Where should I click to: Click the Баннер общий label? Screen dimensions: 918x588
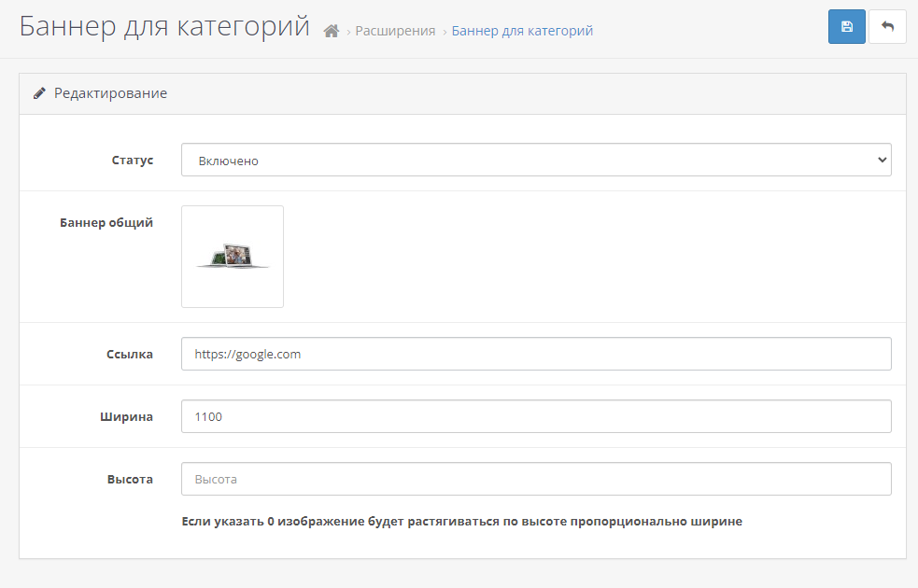(106, 222)
